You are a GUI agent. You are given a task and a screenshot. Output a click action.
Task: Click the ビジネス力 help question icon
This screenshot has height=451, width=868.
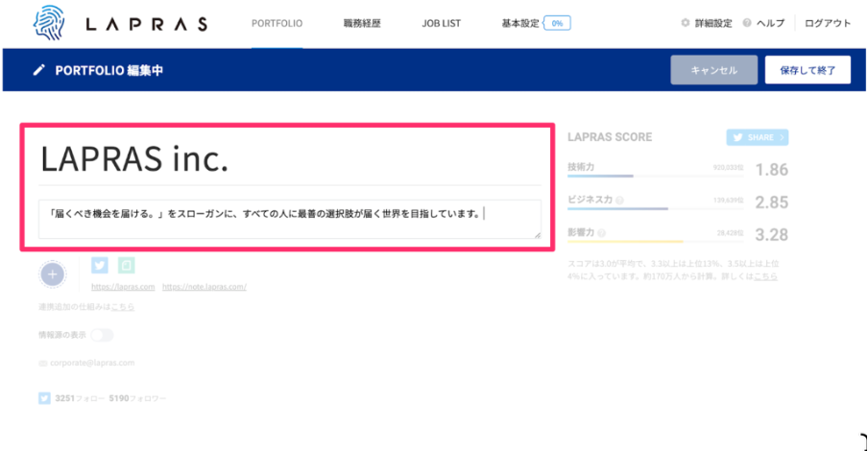[619, 201]
